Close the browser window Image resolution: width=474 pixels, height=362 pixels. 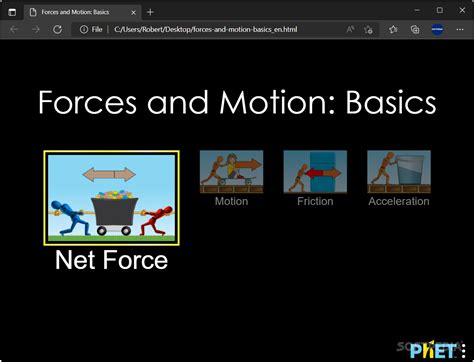pos(462,10)
